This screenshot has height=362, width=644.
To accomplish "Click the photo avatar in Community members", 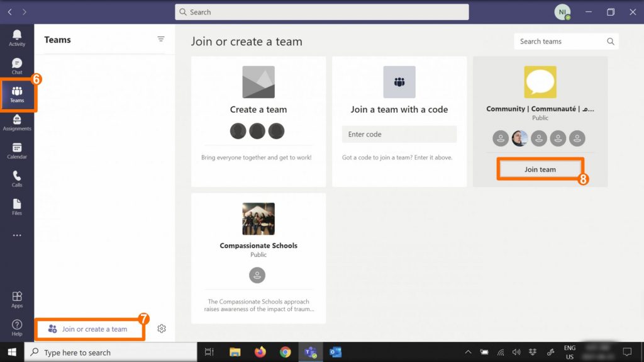I will (x=519, y=139).
